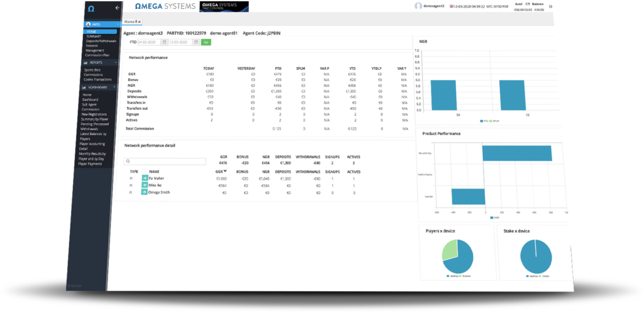Click the PTD end date field

181,42
